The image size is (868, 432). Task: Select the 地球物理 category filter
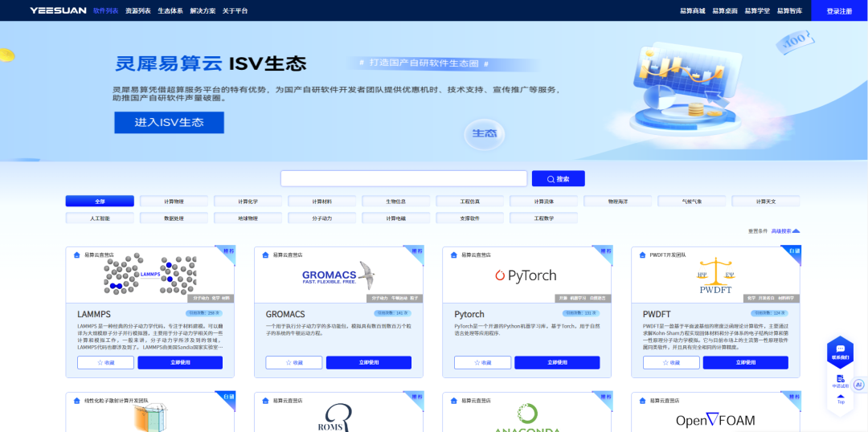pyautogui.click(x=248, y=218)
